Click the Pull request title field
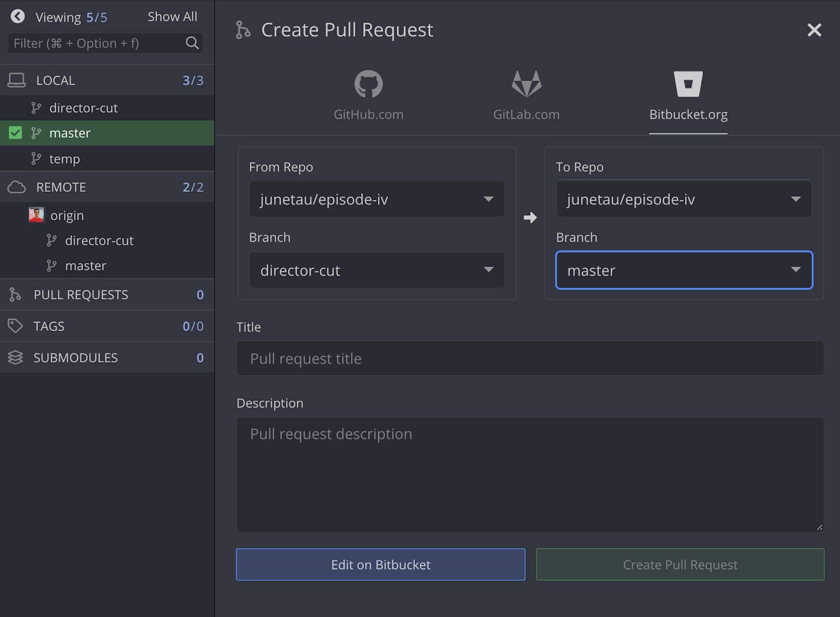 tap(530, 358)
